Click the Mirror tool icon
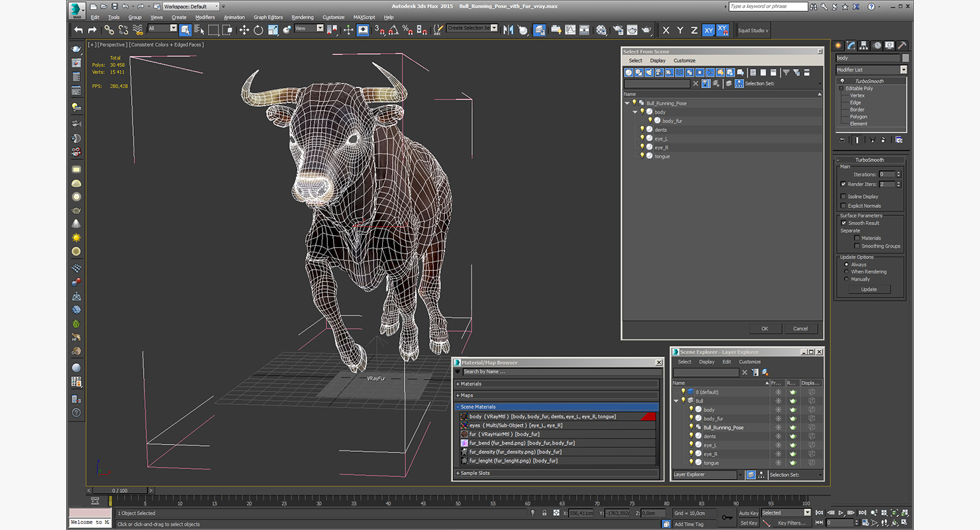The width and height of the screenshot is (980, 530). click(508, 30)
